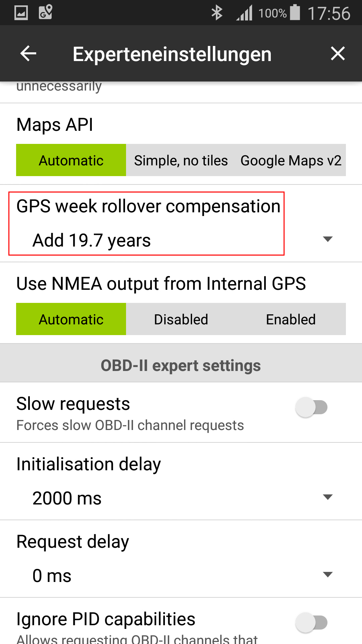
Task: Select Automatic for NMEA output
Action: (x=71, y=319)
